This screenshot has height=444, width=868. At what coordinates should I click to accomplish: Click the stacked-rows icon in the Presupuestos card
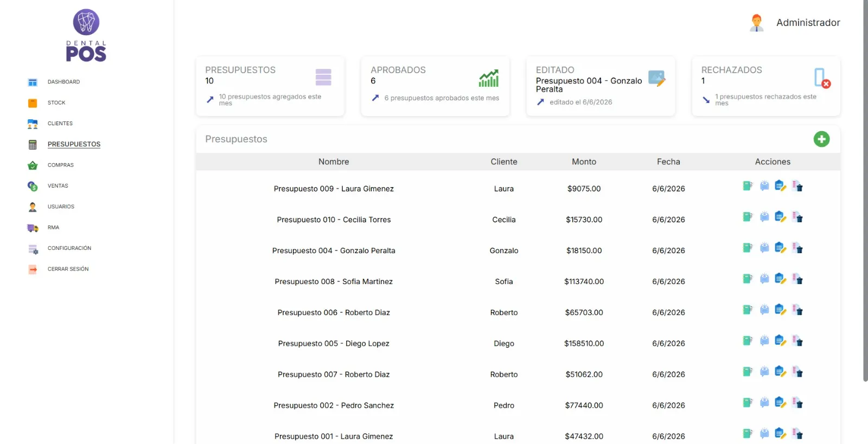pos(323,77)
